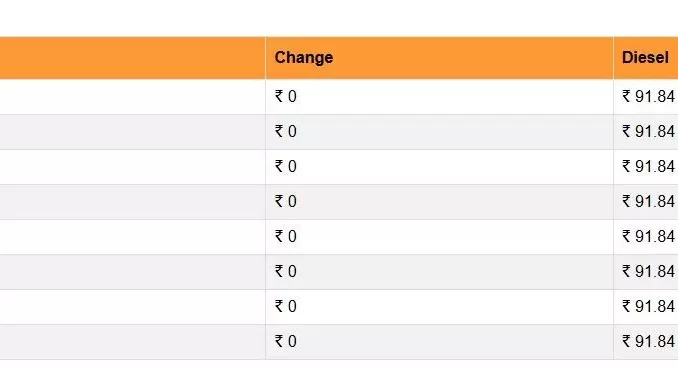Click the blank orange header cell before Change
The height and width of the screenshot is (370, 678).
[x=133, y=58]
